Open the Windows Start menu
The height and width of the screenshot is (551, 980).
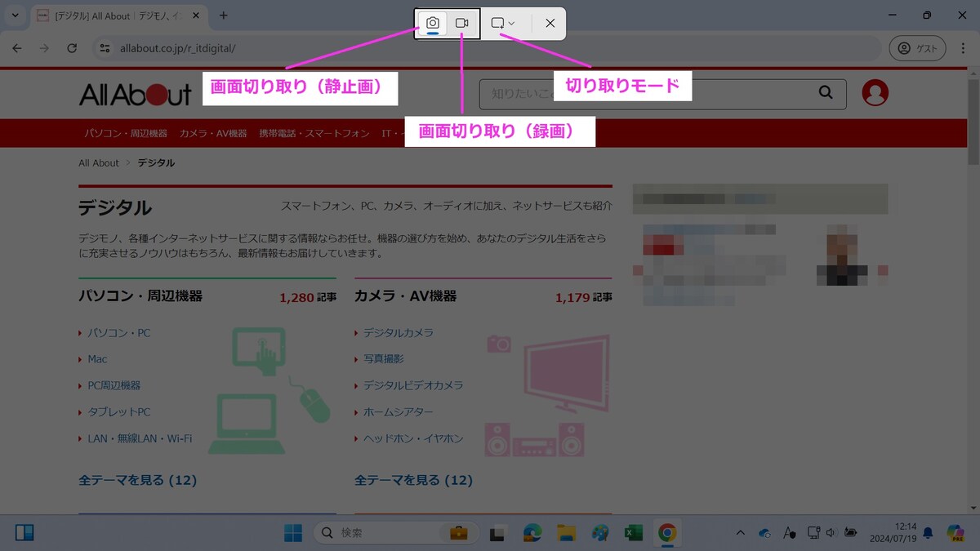[293, 533]
